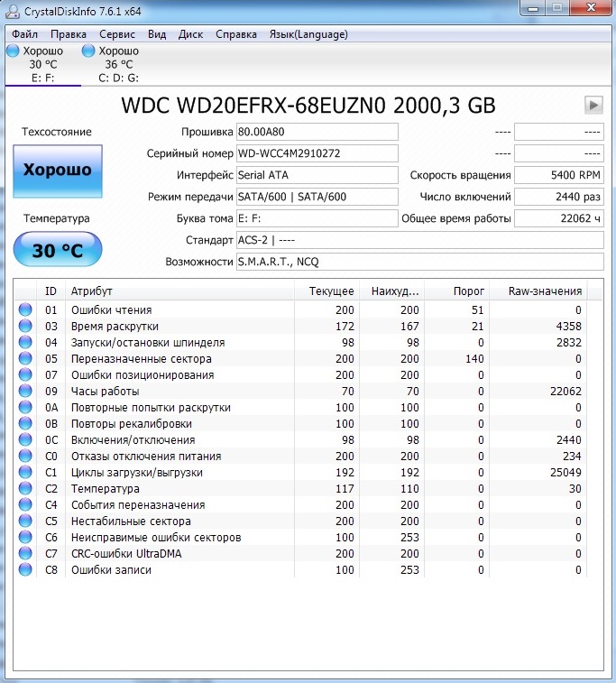
Task: Click status dot for Нестабильные сектора
Action: (x=25, y=521)
